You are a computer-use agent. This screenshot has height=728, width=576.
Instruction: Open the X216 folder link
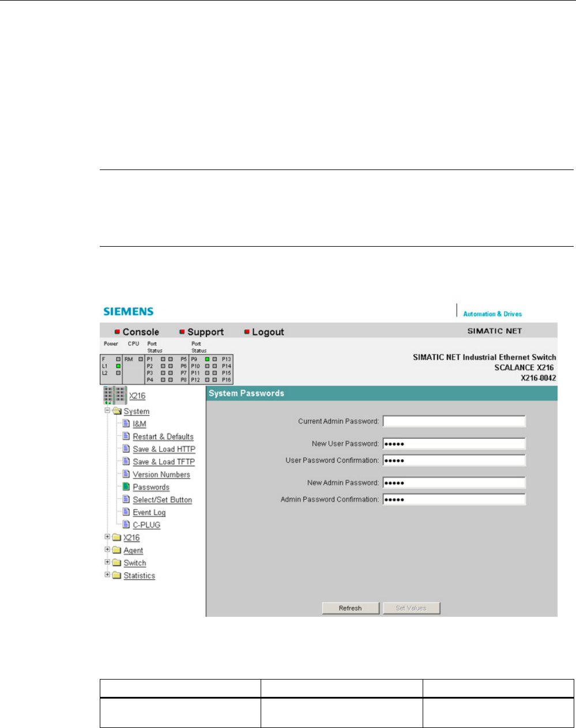[131, 538]
